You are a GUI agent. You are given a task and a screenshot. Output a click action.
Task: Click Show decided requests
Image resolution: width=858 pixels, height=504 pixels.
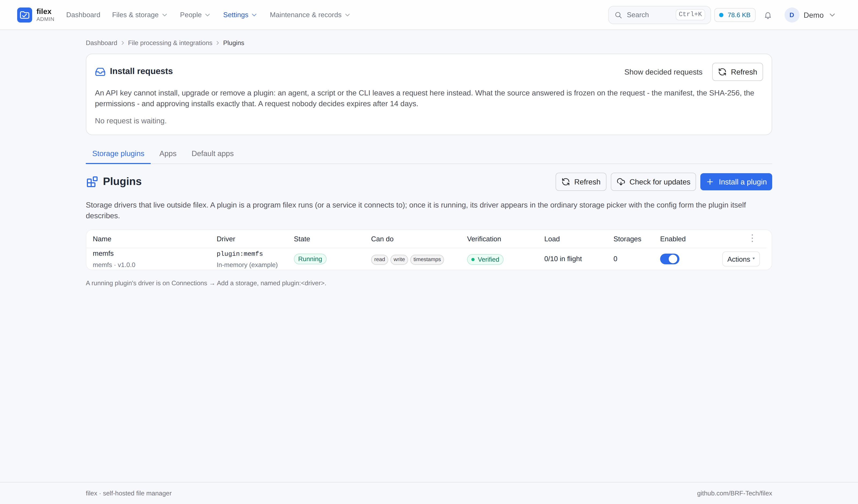[x=663, y=72]
